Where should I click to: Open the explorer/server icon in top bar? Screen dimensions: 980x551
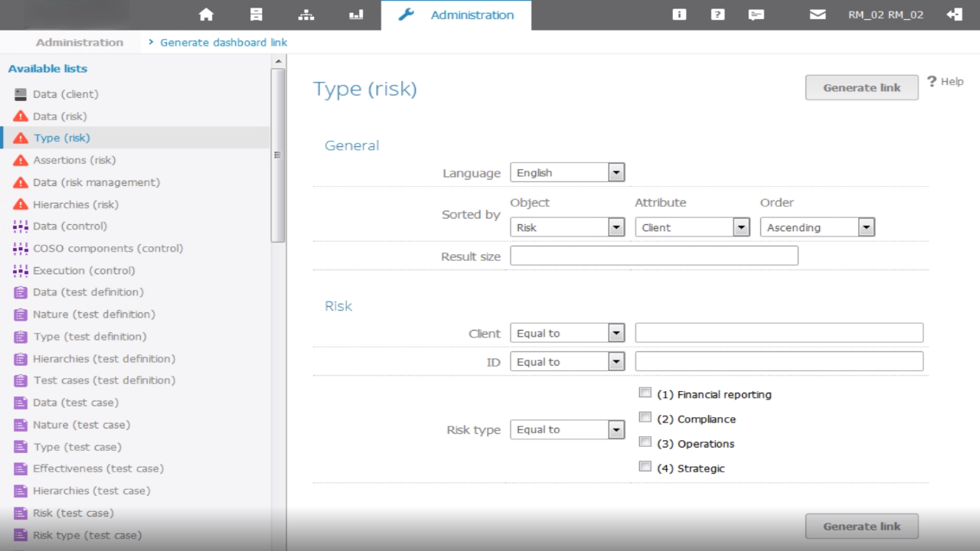pyautogui.click(x=256, y=15)
